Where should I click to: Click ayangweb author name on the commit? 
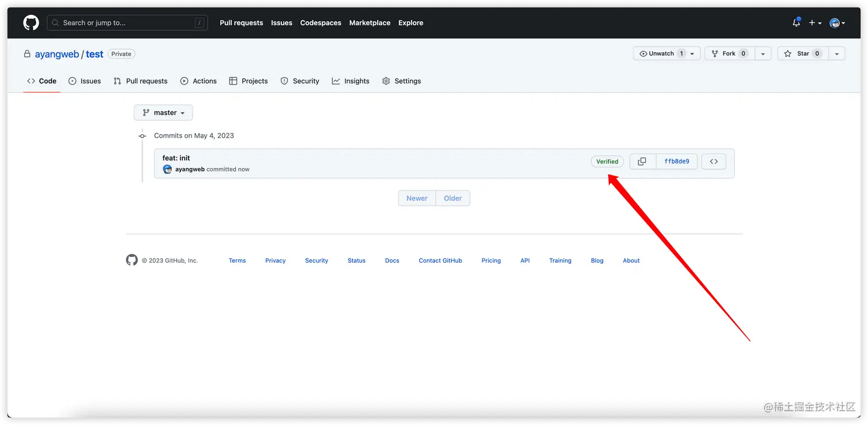(x=190, y=170)
